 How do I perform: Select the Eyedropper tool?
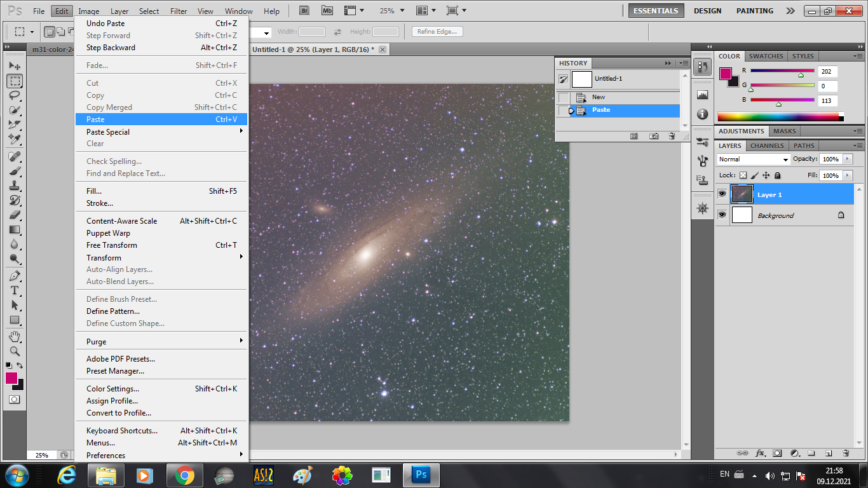(x=15, y=139)
